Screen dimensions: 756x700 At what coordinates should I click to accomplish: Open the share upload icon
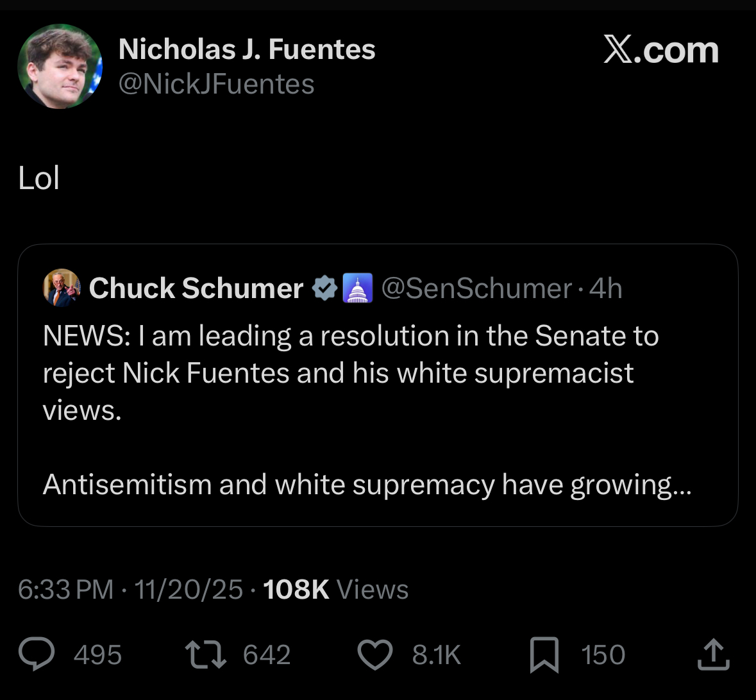pyautogui.click(x=713, y=654)
